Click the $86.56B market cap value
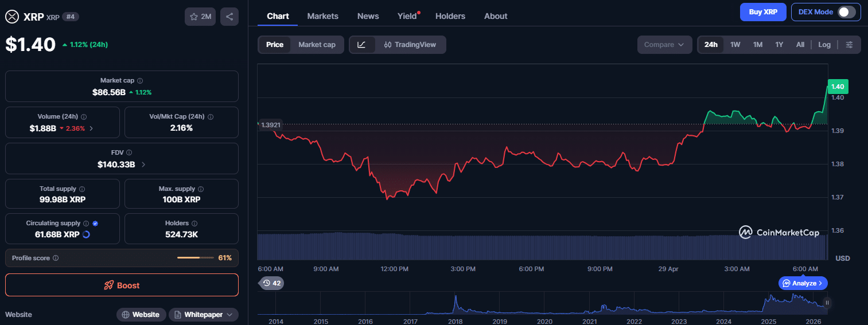This screenshot has height=325, width=868. coord(108,92)
